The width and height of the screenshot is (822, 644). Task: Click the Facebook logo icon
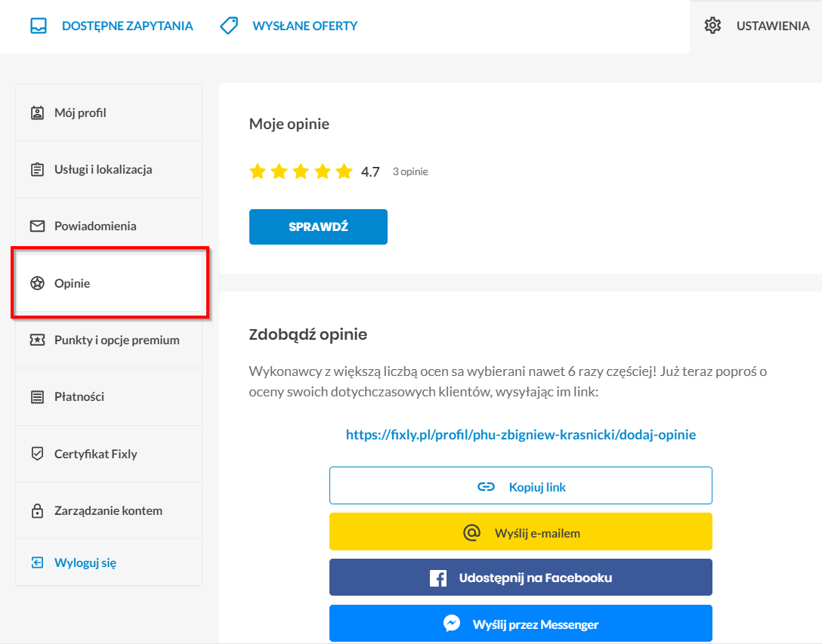[438, 578]
